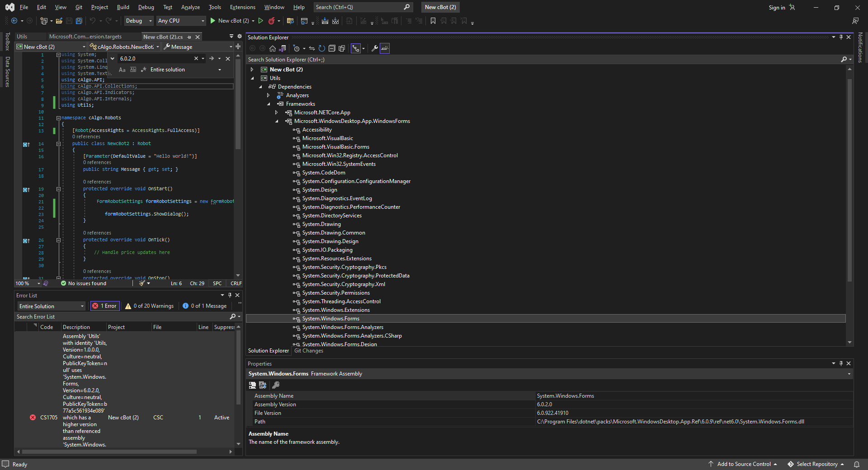Toggle Match Whole Word in find box
Viewport: 868px width, 470px height.
point(133,70)
